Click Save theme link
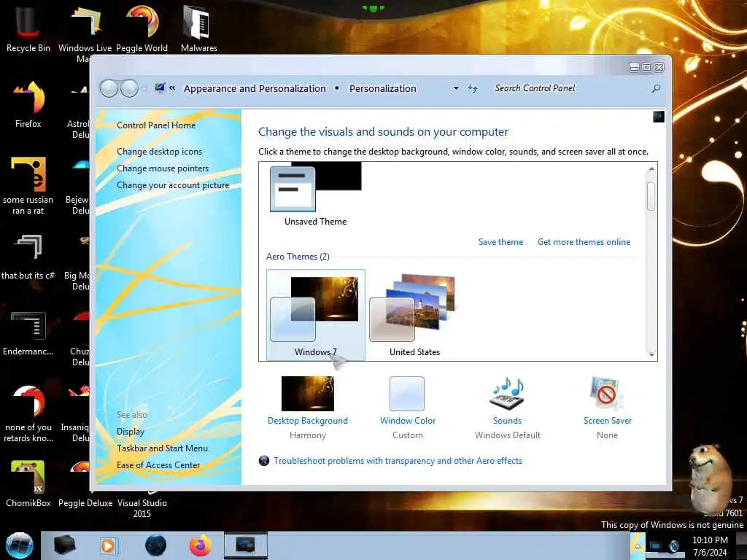This screenshot has height=560, width=747. click(500, 242)
